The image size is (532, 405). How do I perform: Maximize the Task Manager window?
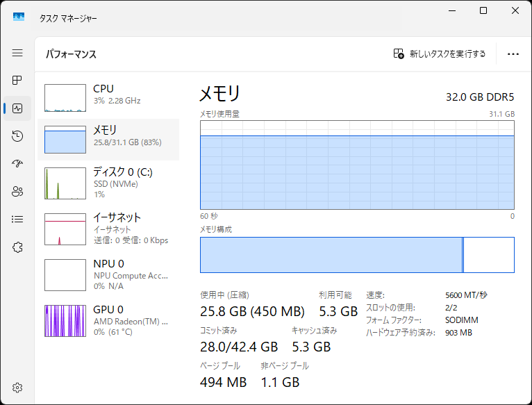(x=483, y=11)
